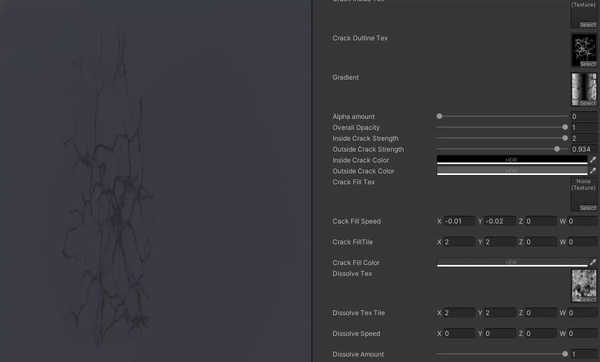Click the Overall Opacity value field
The height and width of the screenshot is (362, 600).
584,127
